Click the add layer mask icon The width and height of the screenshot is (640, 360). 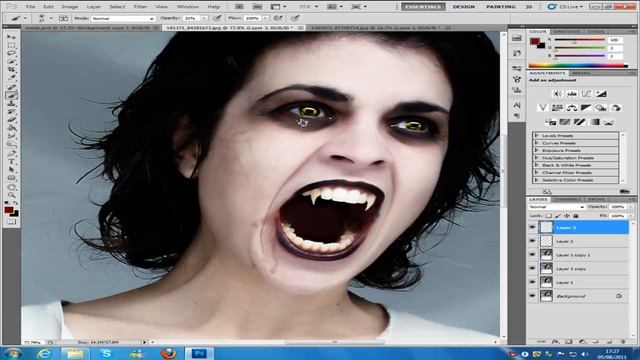coord(569,341)
